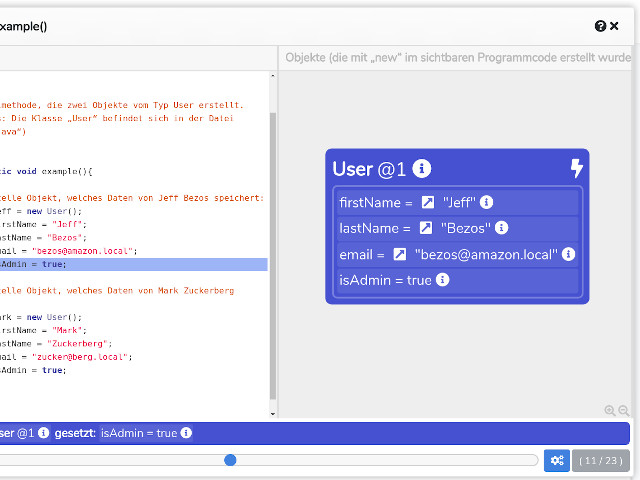The image size is (640, 480).
Task: Click the User @1 title in the object card
Action: click(x=369, y=169)
